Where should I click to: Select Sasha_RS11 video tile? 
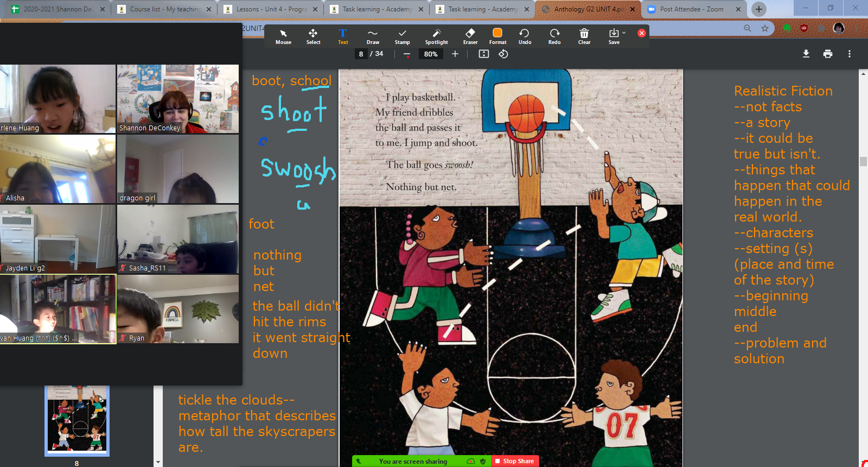pyautogui.click(x=178, y=239)
